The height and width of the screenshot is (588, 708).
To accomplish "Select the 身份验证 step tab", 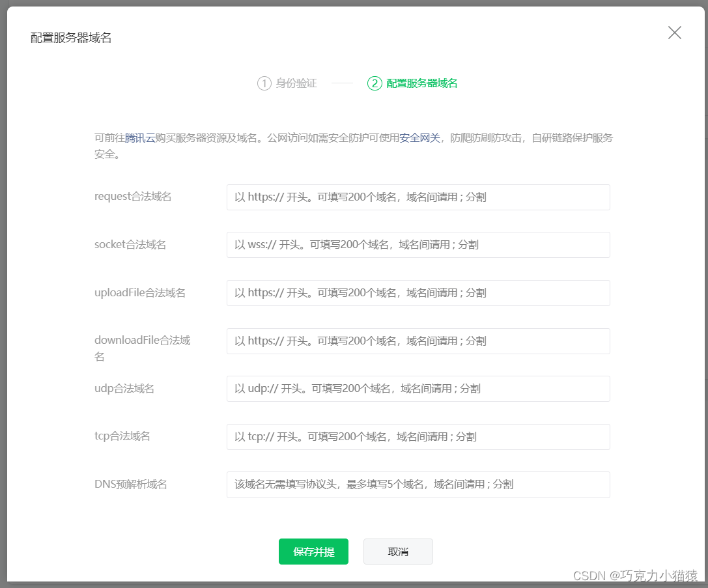I will 295,83.
